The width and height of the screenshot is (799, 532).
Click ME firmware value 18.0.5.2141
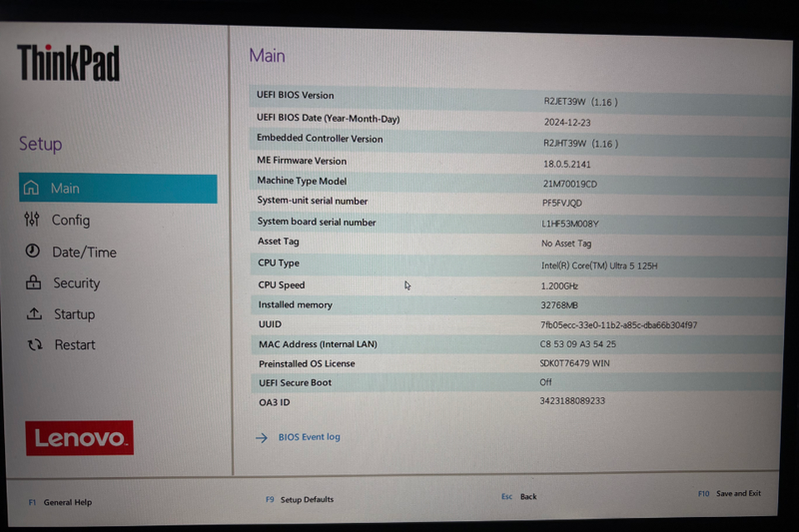click(x=566, y=164)
